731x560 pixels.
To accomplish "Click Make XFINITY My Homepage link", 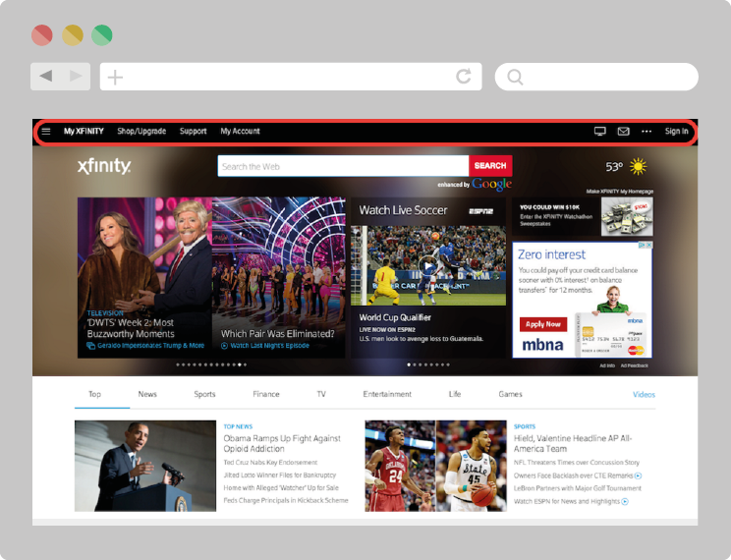I will [x=620, y=192].
